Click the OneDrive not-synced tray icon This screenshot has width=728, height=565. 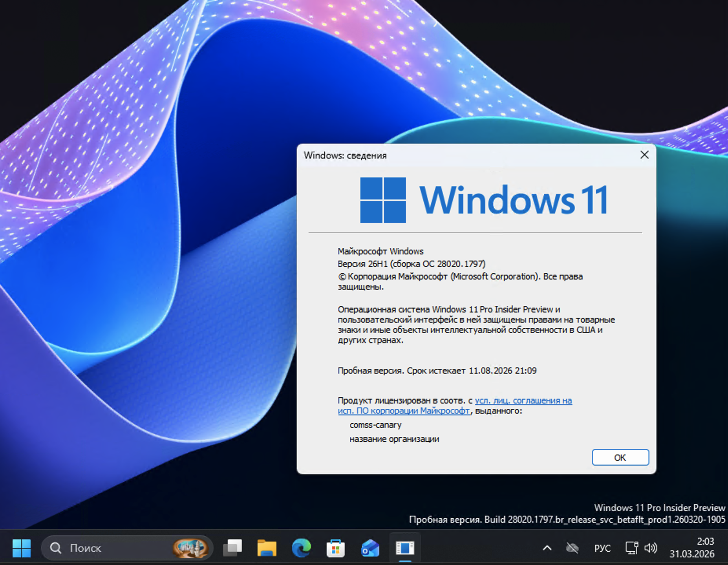coord(573,548)
